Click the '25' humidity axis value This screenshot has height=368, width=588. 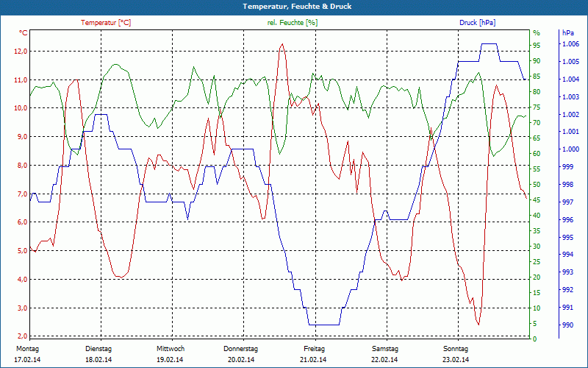(x=537, y=262)
